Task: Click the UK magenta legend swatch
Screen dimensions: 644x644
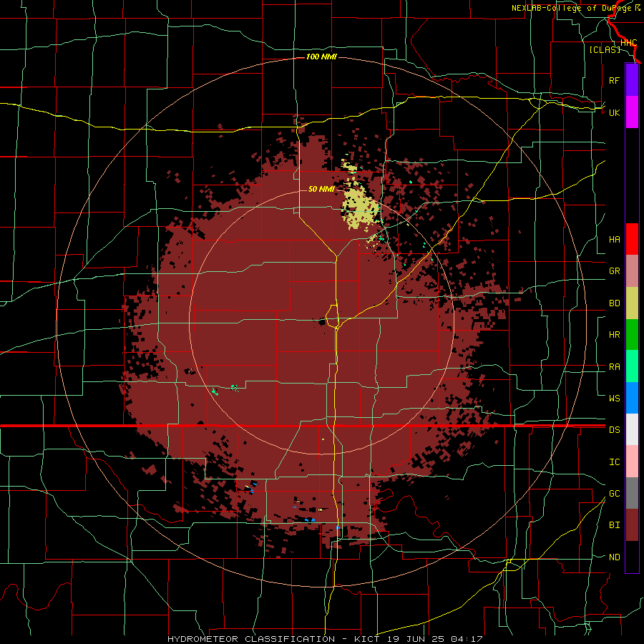Action: 632,112
